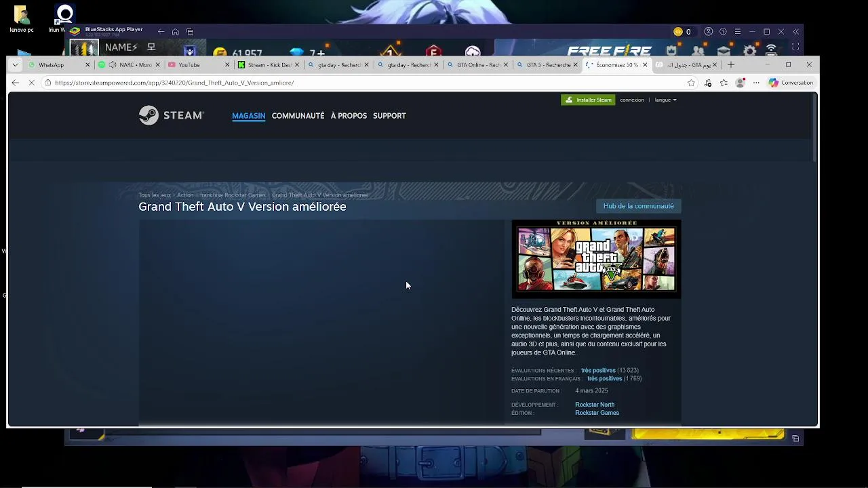Screen dimensions: 868x488
Task: Open COMMUNAUTÉ in Steam navigation
Action: pyautogui.click(x=298, y=116)
